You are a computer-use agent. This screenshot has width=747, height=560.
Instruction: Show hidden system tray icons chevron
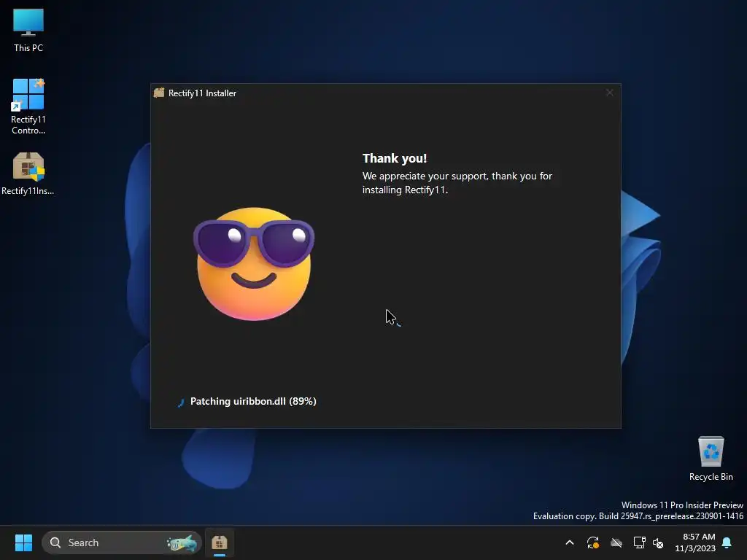point(569,542)
